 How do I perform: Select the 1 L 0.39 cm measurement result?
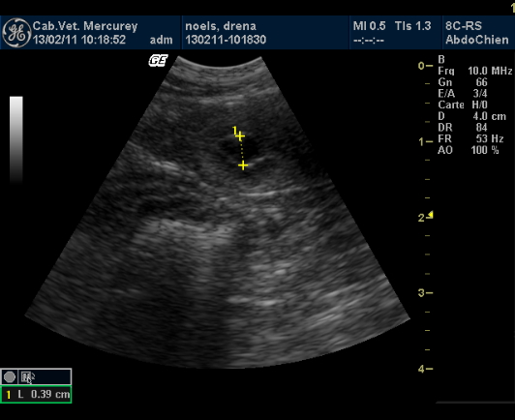pyautogui.click(x=36, y=394)
